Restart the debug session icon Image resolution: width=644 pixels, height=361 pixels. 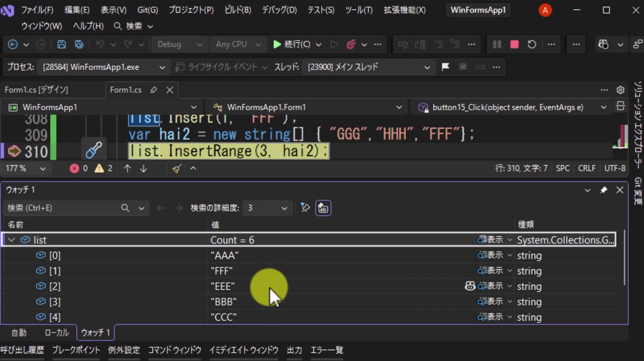coord(532,44)
